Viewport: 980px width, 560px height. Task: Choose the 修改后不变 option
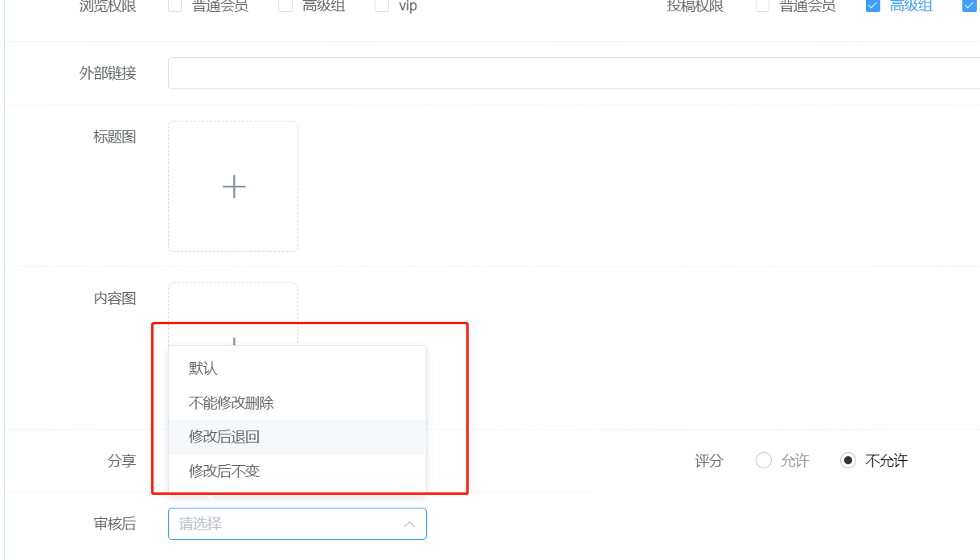tap(224, 471)
